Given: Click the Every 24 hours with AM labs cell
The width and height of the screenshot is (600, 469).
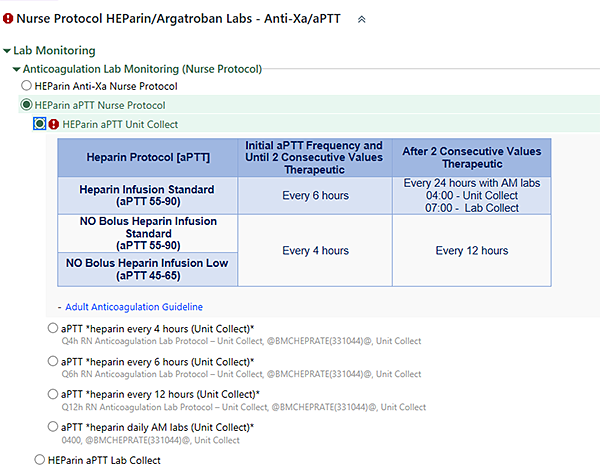Looking at the screenshot, I should 472,195.
